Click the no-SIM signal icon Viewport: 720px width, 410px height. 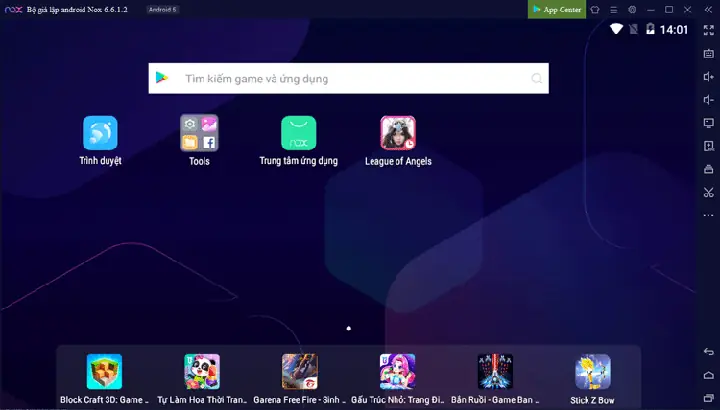633,29
